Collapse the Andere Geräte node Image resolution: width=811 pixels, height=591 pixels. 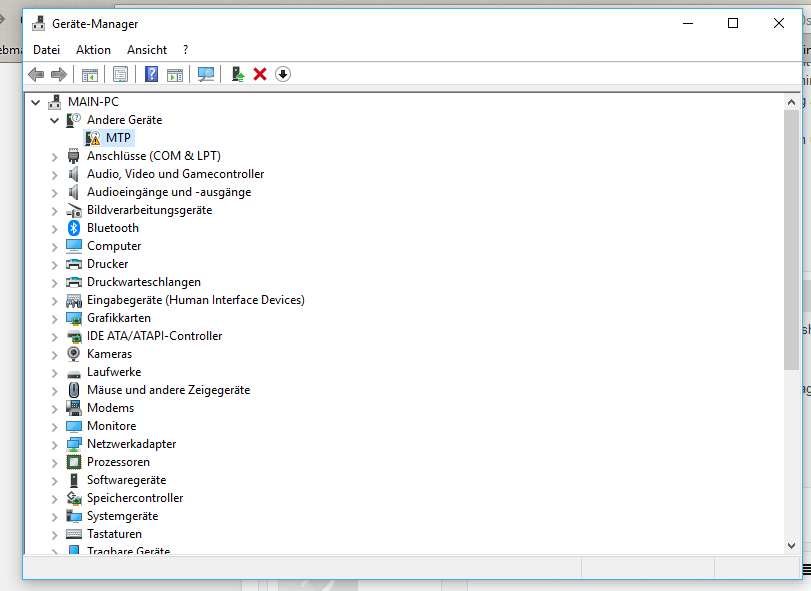click(55, 120)
